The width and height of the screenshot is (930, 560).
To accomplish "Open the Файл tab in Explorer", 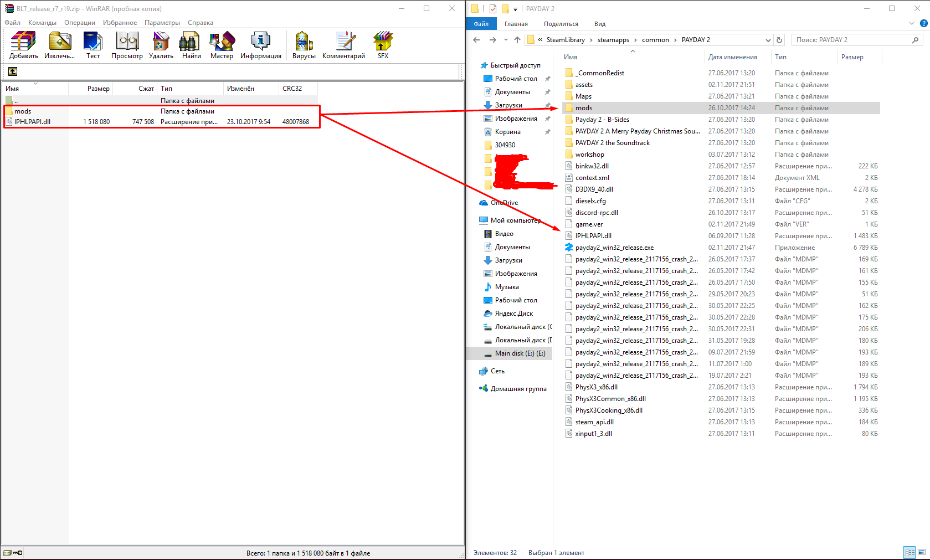I will coord(481,24).
